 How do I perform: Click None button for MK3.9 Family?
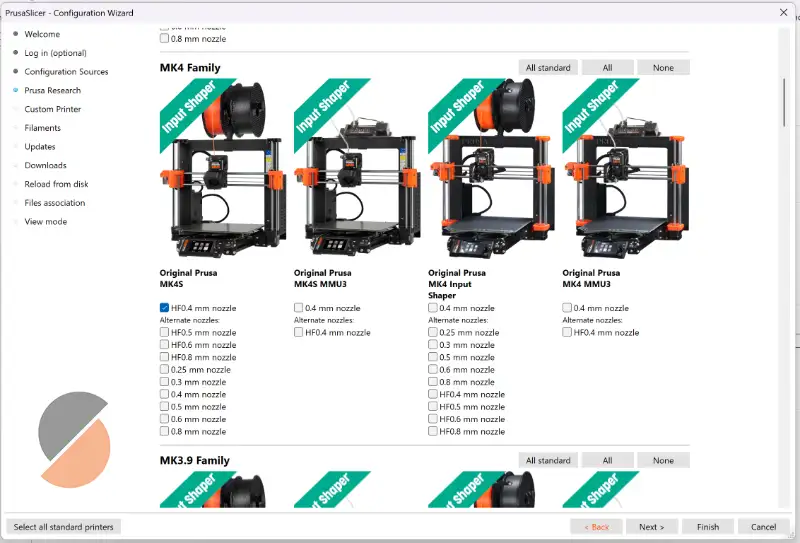[663, 460]
